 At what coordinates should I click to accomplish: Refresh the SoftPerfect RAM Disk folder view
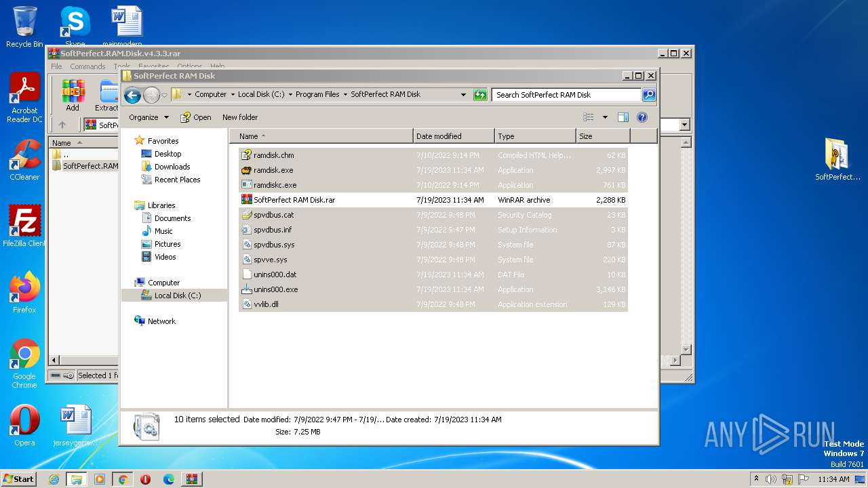(480, 95)
